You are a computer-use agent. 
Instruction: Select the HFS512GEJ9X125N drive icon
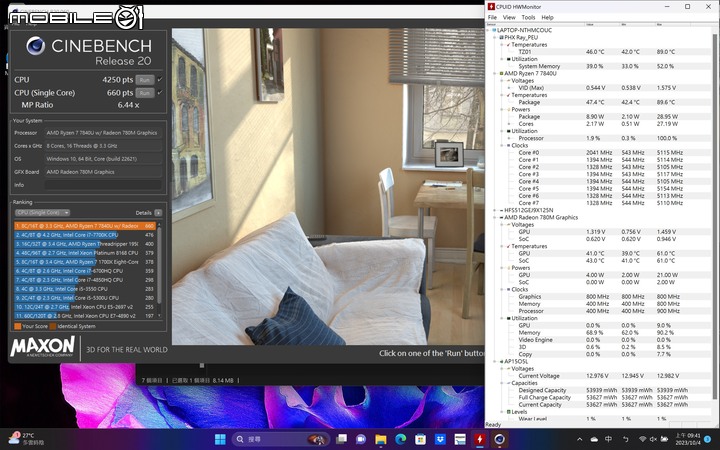[x=501, y=210]
